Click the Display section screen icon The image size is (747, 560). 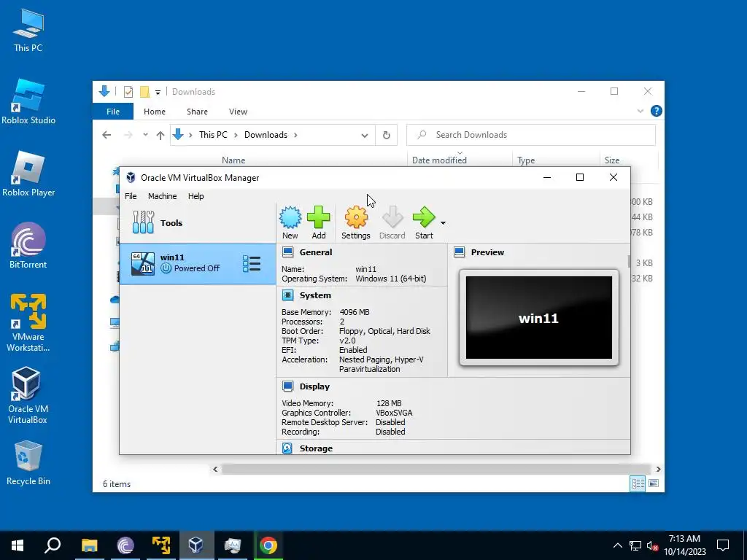pyautogui.click(x=287, y=386)
